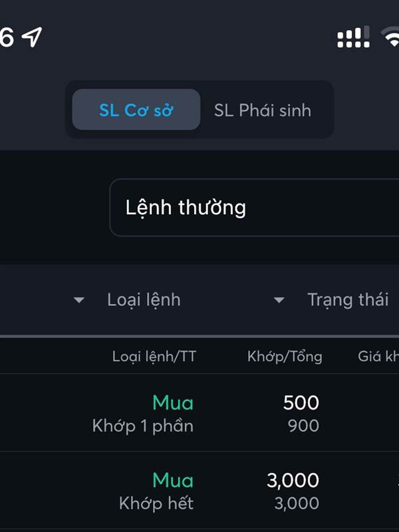Tap the Wi-Fi status icon

(x=391, y=37)
